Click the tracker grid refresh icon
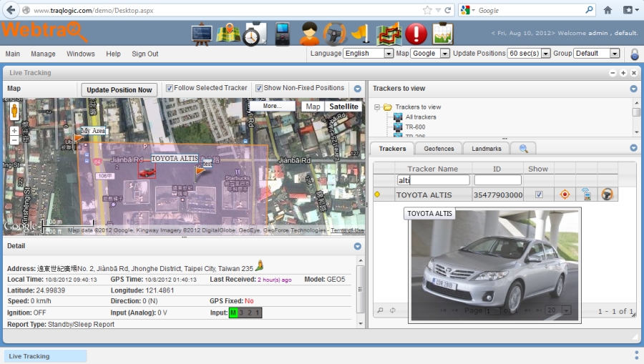The image size is (644, 364). (393, 310)
